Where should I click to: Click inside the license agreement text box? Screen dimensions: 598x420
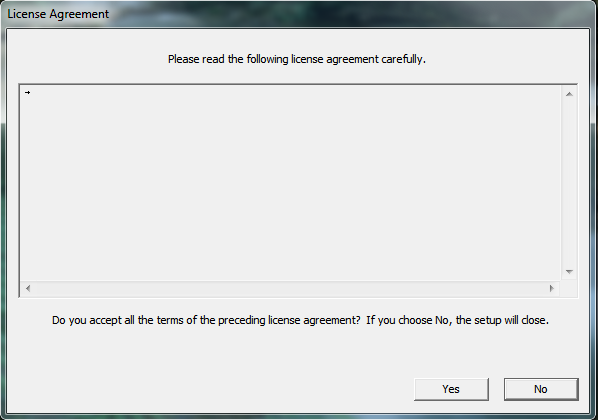pyautogui.click(x=290, y=183)
